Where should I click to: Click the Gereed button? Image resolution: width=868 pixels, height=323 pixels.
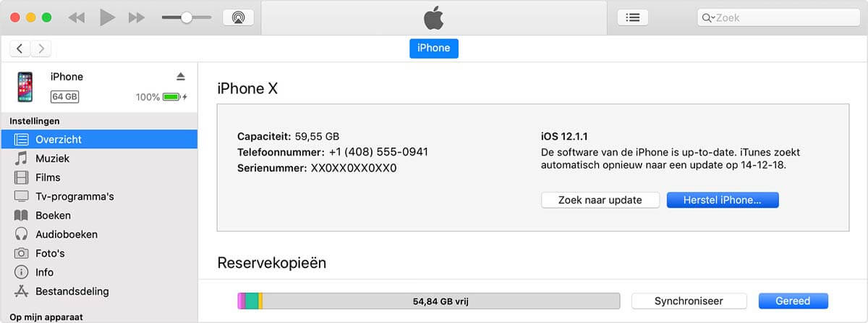793,301
